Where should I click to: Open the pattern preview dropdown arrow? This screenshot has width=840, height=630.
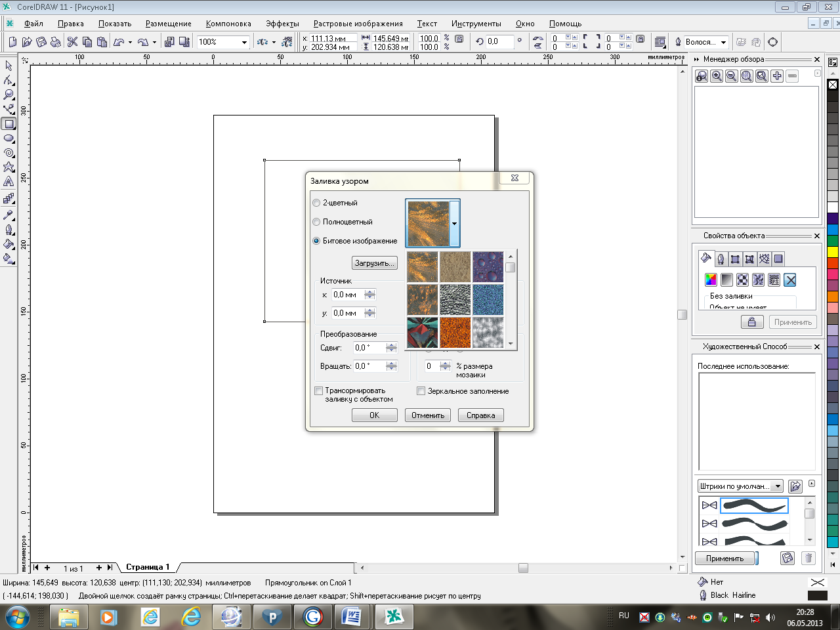point(454,224)
